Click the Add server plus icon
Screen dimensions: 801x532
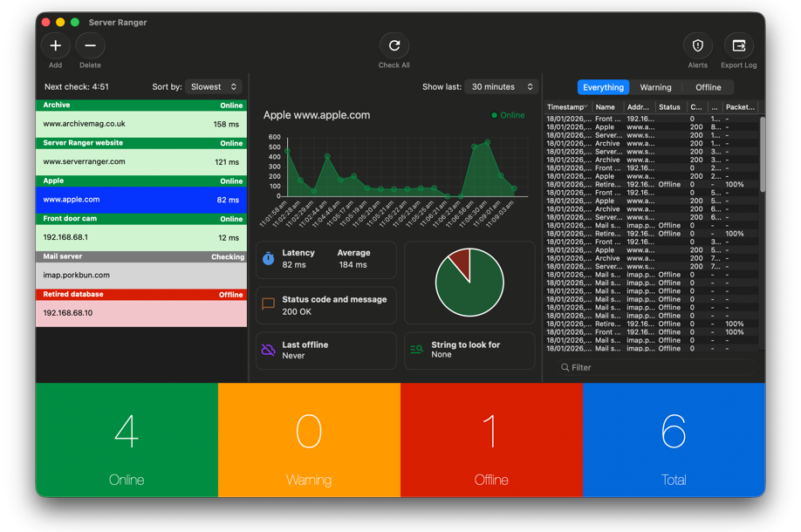click(55, 45)
